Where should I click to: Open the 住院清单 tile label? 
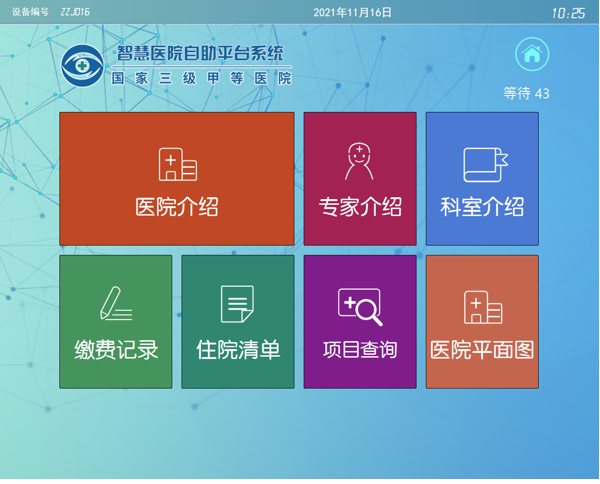click(238, 350)
